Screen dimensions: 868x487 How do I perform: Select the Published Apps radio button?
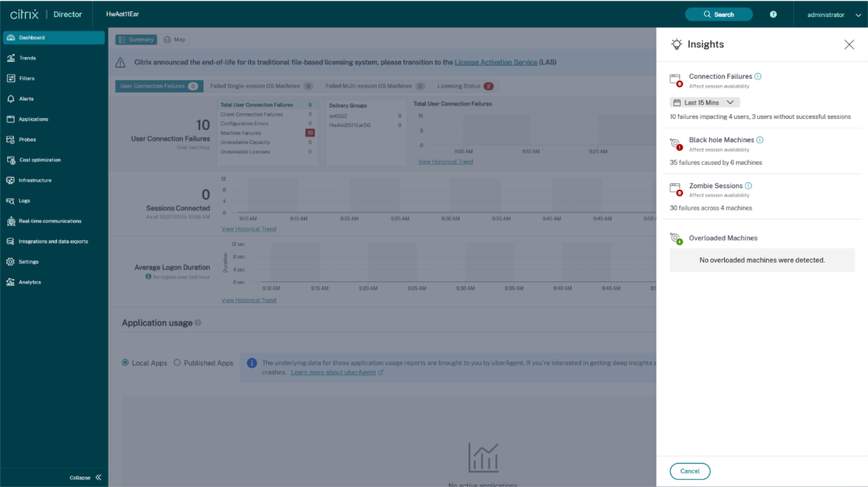[x=178, y=363]
